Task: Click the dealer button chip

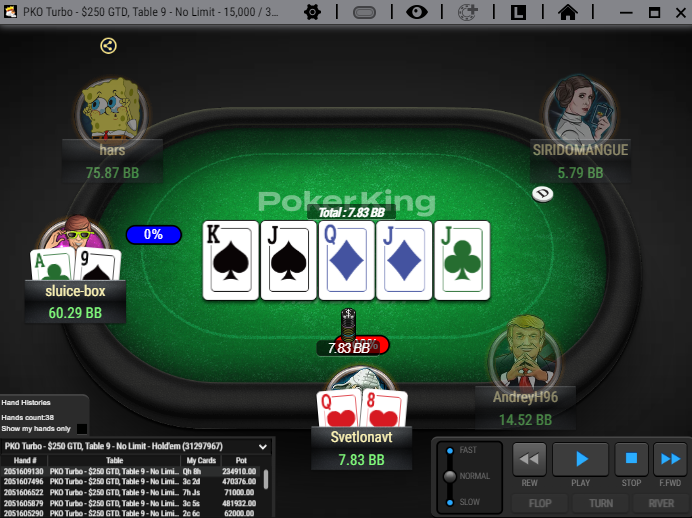Action: click(x=542, y=194)
